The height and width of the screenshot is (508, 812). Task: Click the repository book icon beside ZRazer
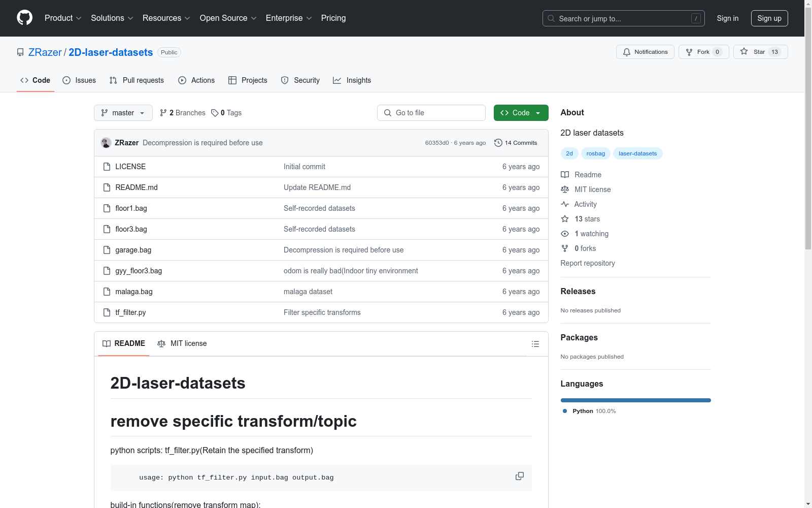[20, 52]
